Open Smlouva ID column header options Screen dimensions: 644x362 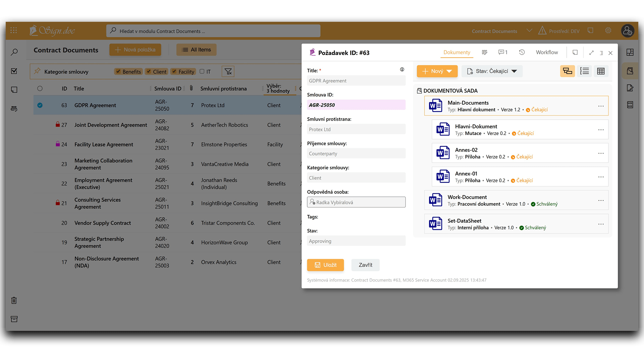184,88
